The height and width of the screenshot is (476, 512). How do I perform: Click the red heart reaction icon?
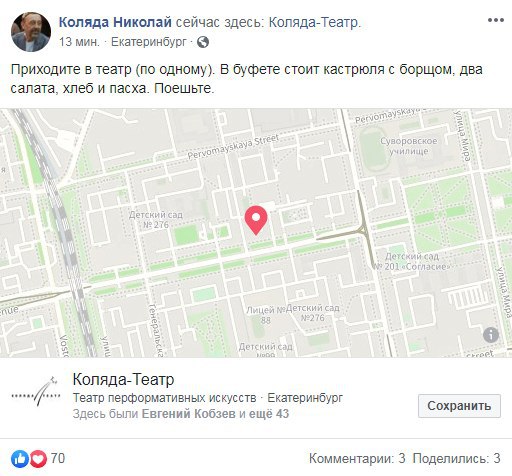38,459
